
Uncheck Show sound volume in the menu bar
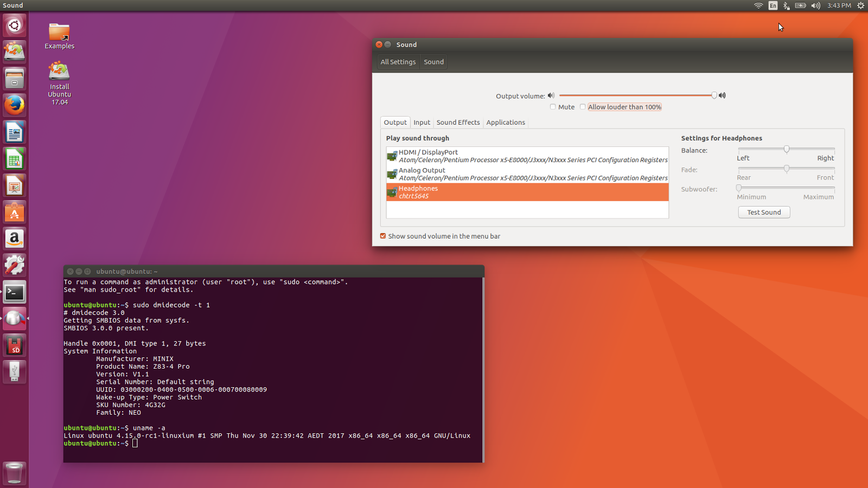[x=383, y=236]
